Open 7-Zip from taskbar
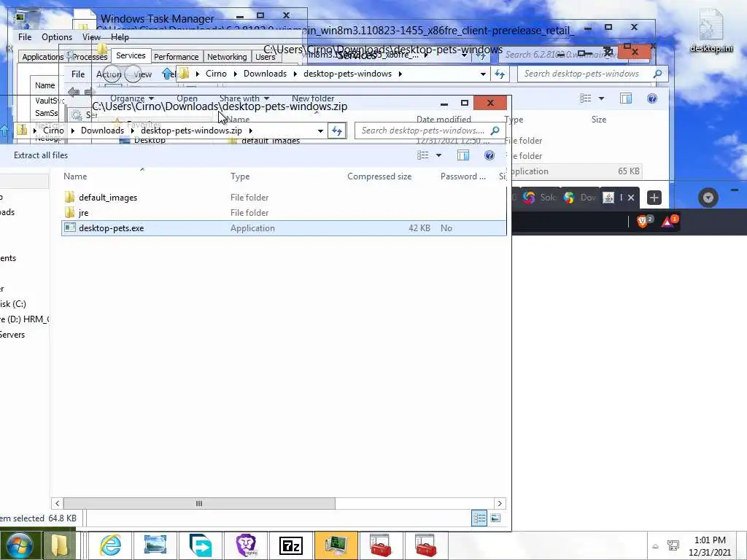The image size is (747, 560). point(292,545)
